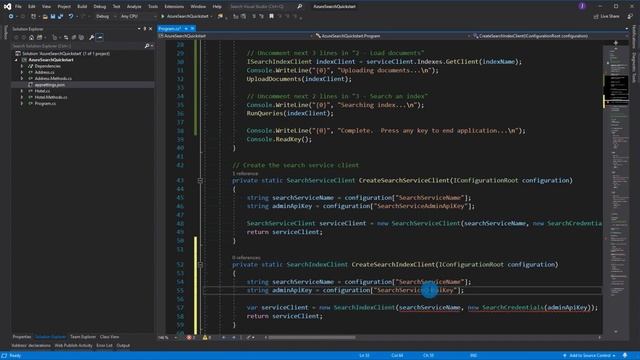Click Add to Source Control in status bar
The image size is (640, 360).
[x=589, y=356]
